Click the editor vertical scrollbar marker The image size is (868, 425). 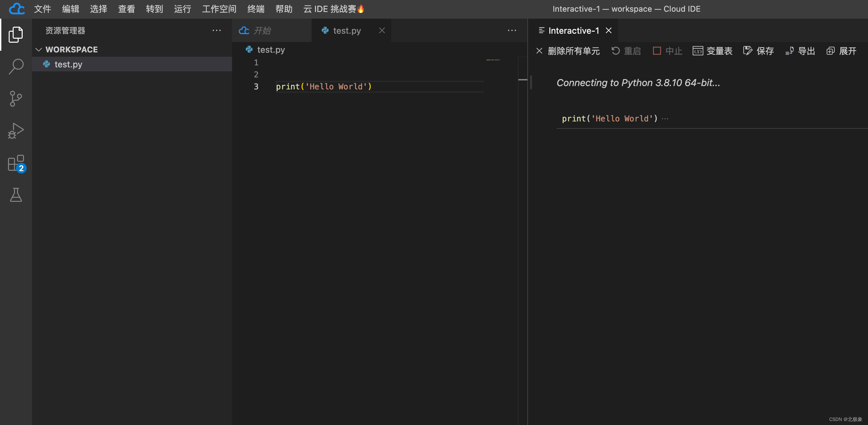523,80
